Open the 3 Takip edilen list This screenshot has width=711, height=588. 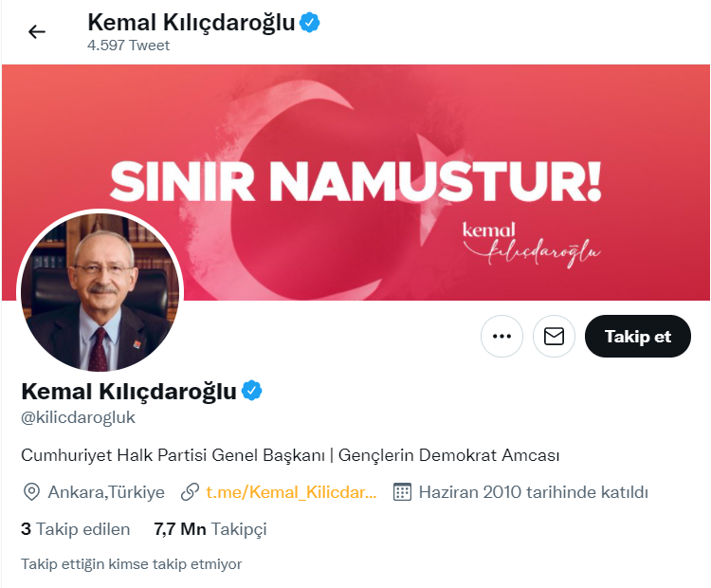point(75,529)
